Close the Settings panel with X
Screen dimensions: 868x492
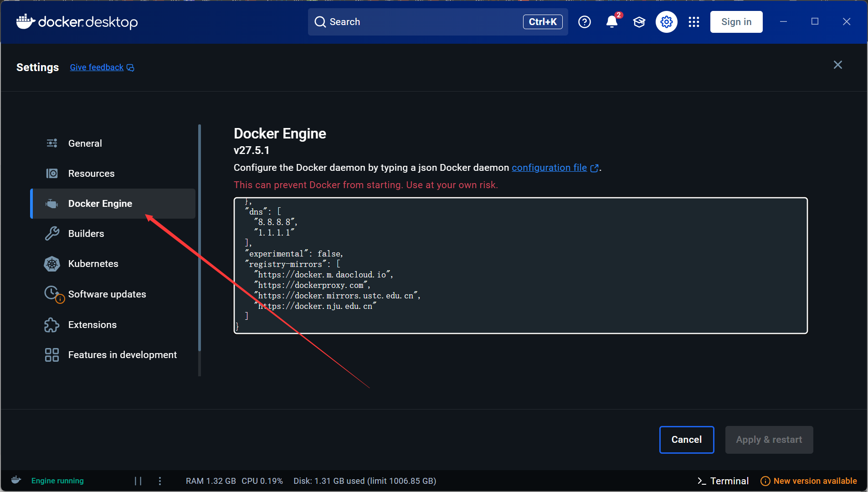pos(838,65)
